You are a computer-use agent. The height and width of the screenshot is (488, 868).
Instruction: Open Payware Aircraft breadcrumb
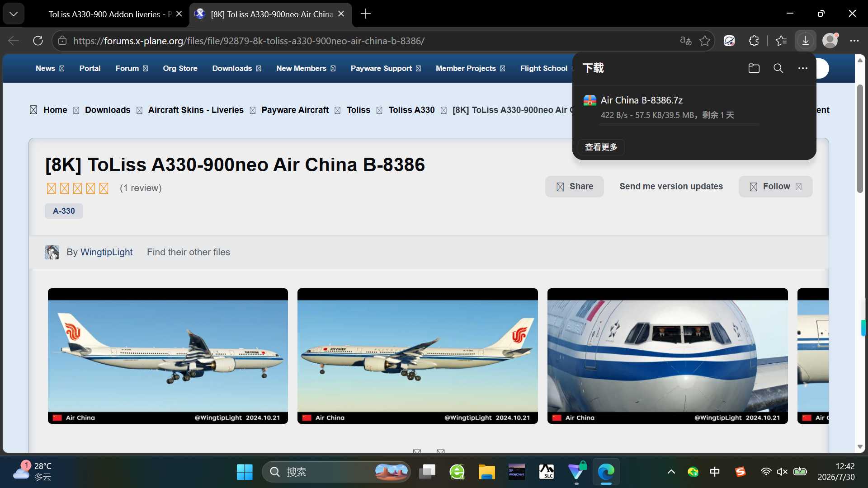[x=295, y=110]
